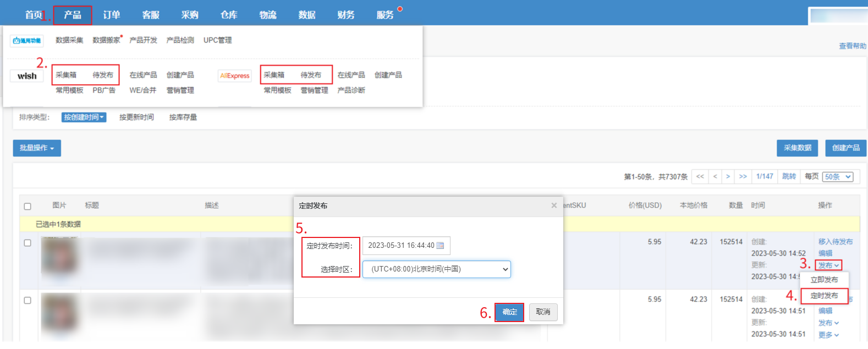
Task: Confirm scheduled publish with 确定
Action: click(509, 312)
